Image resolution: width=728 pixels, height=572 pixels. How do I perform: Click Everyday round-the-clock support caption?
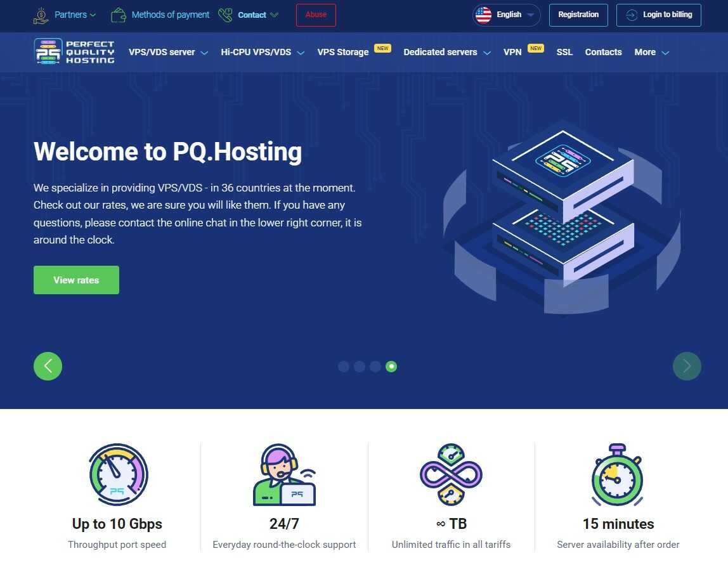(x=284, y=545)
